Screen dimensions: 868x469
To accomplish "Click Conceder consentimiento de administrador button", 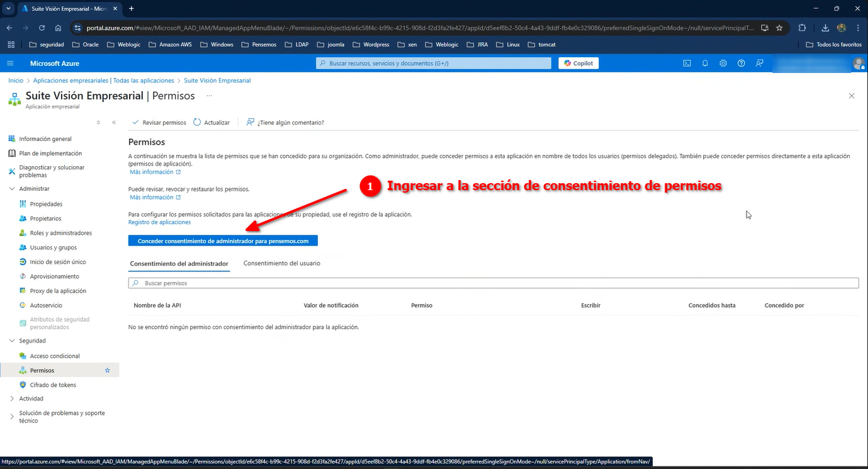I will [223, 240].
